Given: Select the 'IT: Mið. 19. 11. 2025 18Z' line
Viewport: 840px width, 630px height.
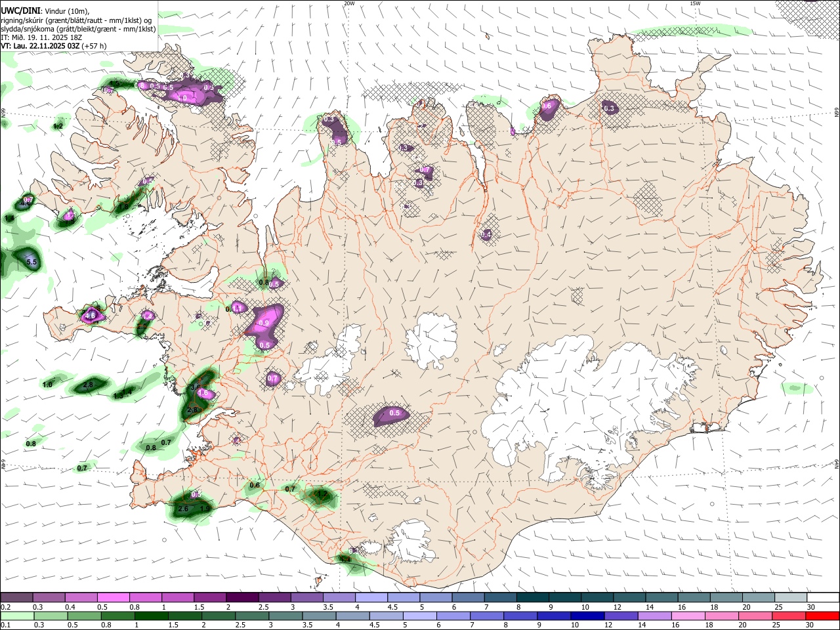Looking at the screenshot, I should 42,37.
